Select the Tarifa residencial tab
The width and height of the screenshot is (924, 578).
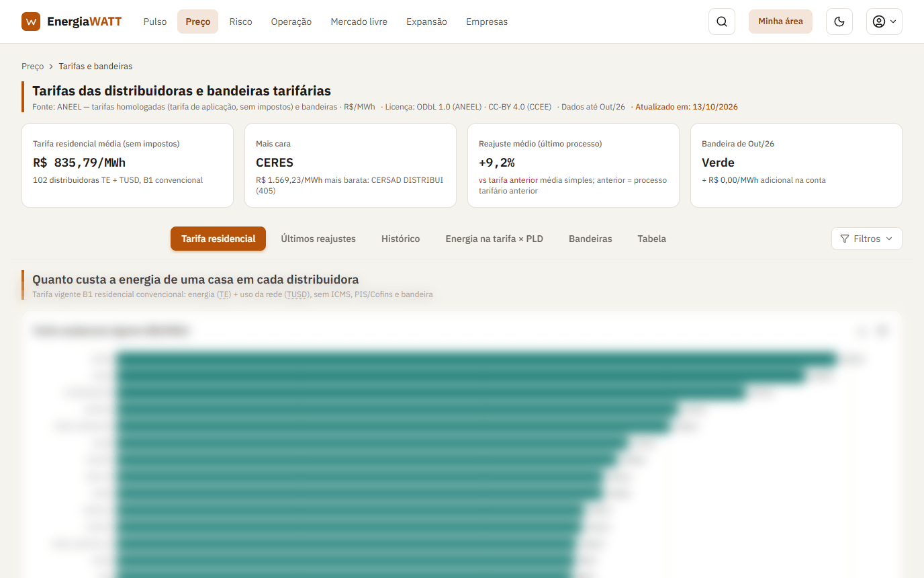(218, 239)
